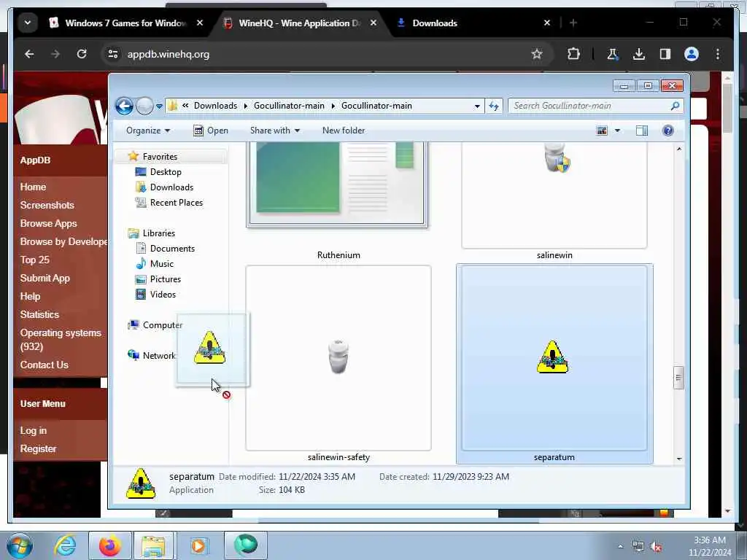747x560 pixels.
Task: Open Top 25 link on WineHQ
Action: (35, 260)
